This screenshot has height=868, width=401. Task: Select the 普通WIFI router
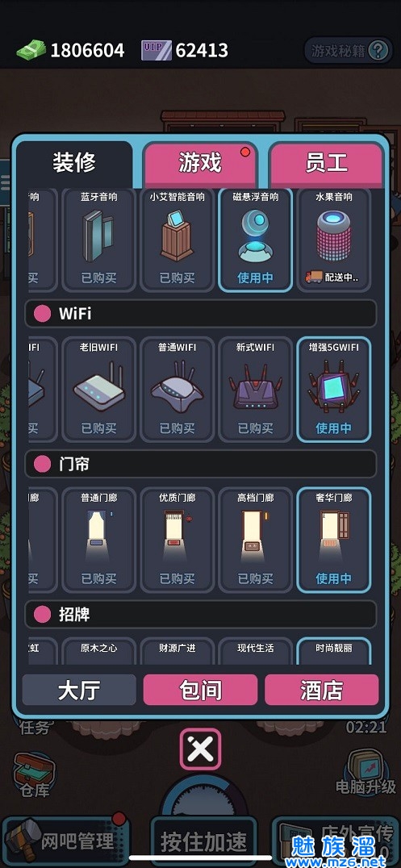pyautogui.click(x=178, y=389)
